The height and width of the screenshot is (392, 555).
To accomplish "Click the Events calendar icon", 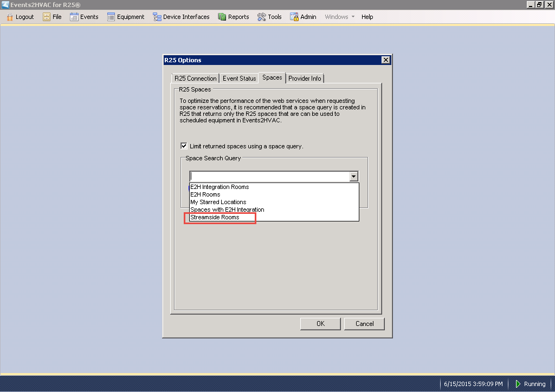I will [74, 17].
